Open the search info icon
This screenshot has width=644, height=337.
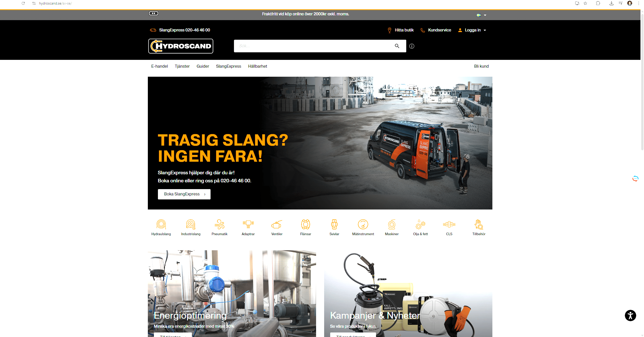pyautogui.click(x=412, y=46)
